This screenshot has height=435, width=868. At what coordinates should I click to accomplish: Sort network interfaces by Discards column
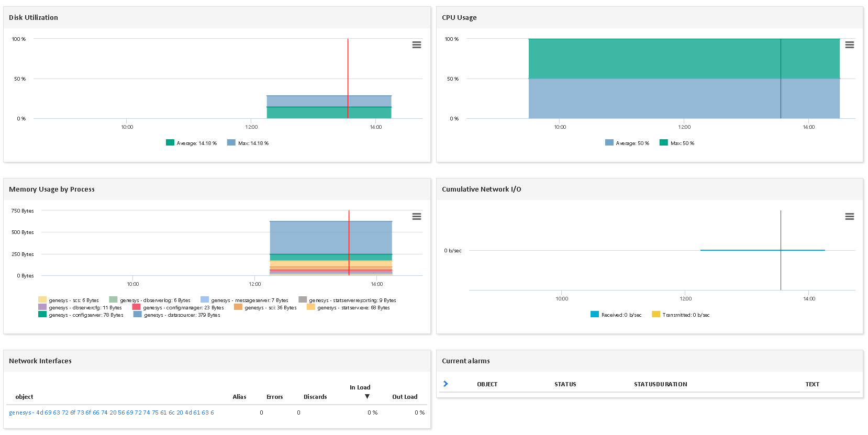tap(315, 397)
